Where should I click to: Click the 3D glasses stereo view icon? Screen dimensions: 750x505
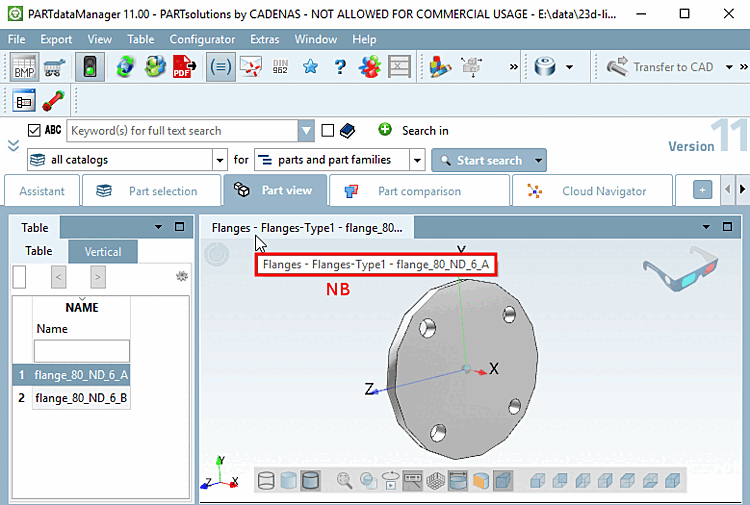681,268
